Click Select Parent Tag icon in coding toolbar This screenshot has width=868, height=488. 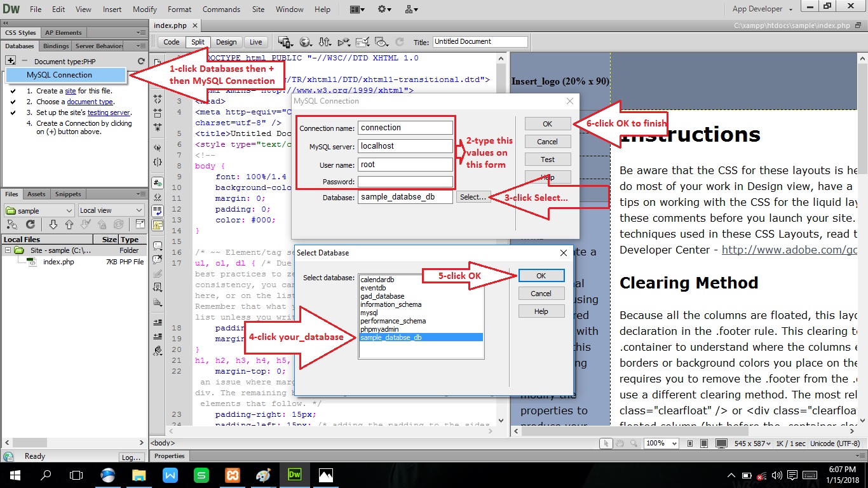[159, 146]
